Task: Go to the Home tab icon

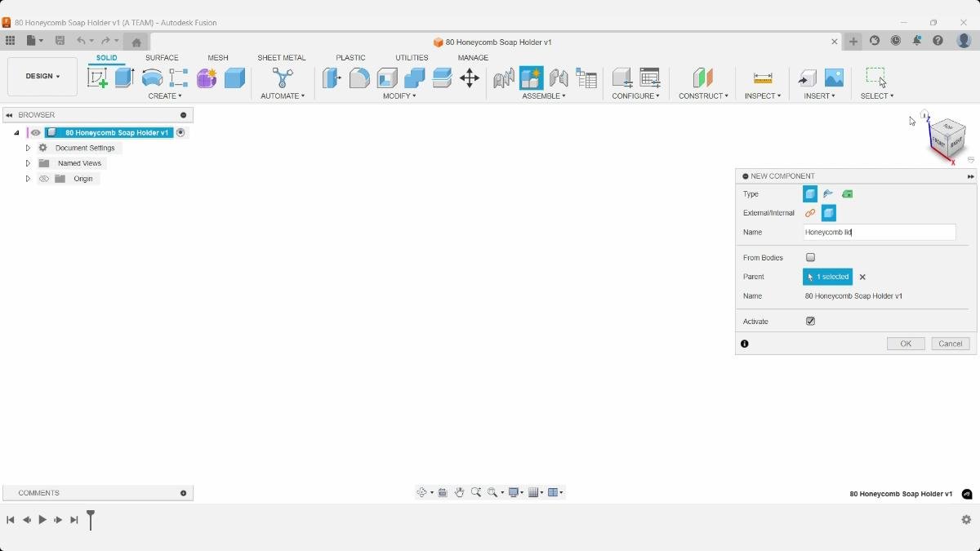Action: tap(136, 42)
